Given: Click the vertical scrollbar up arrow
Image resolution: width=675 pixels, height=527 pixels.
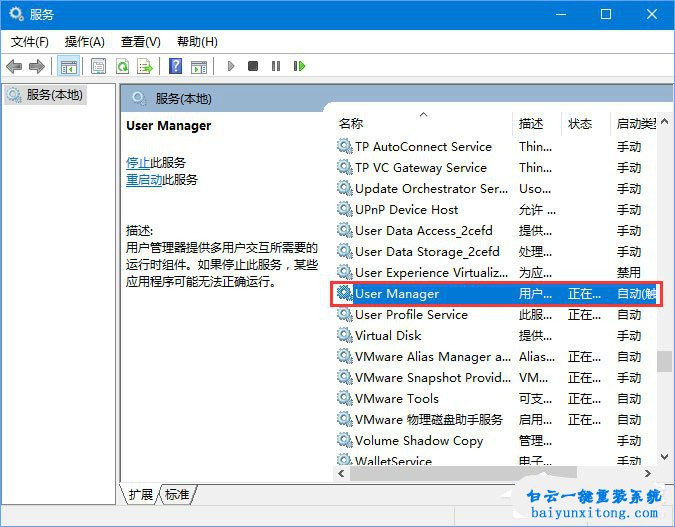Looking at the screenshot, I should (664, 121).
